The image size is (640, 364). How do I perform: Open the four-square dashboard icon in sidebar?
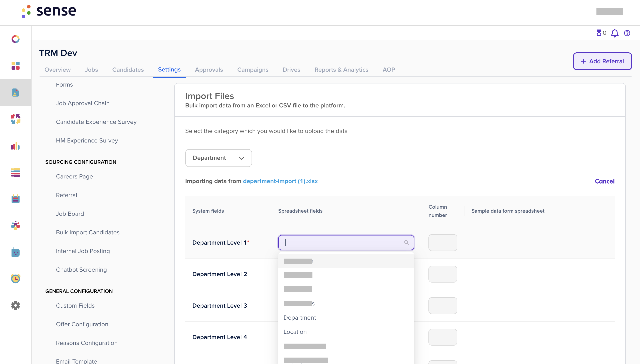pyautogui.click(x=16, y=66)
